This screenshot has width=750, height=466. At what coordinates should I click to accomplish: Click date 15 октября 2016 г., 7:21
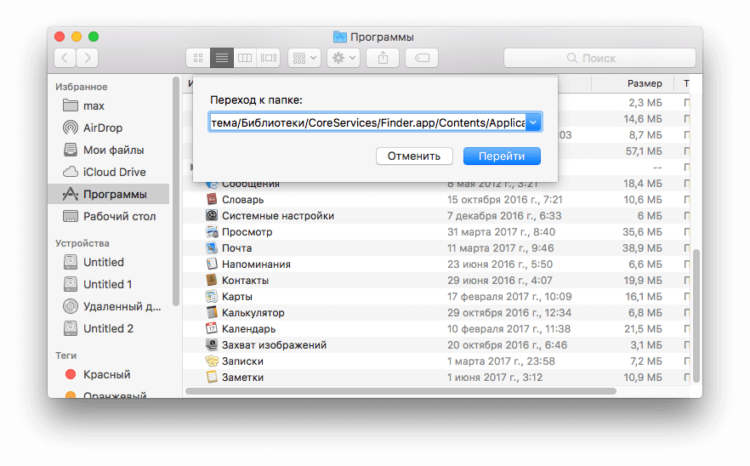pyautogui.click(x=505, y=199)
